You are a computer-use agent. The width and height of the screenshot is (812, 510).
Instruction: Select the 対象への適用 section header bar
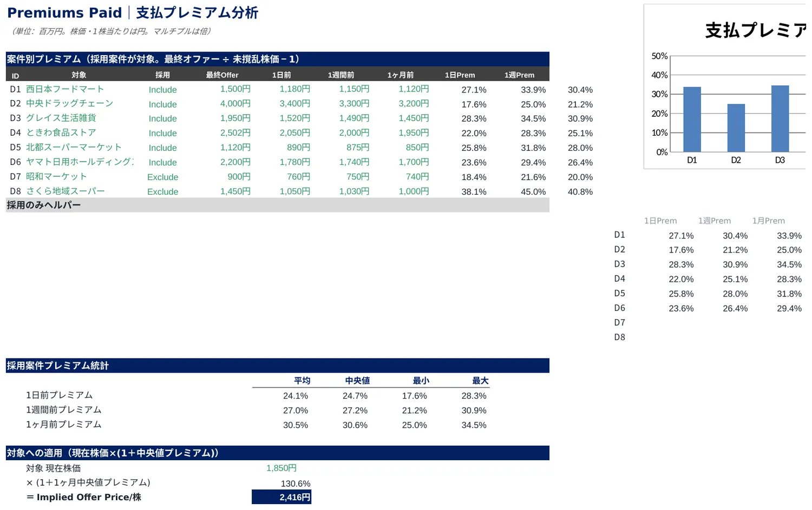click(x=278, y=453)
